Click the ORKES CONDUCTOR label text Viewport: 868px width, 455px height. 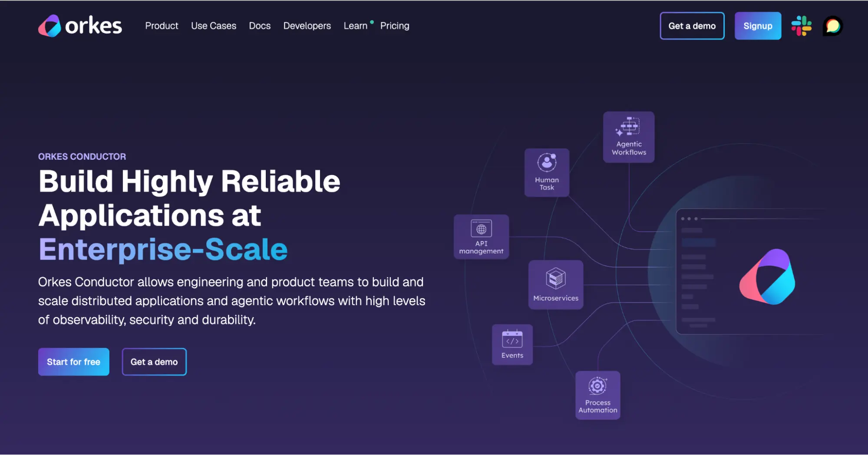tap(82, 157)
